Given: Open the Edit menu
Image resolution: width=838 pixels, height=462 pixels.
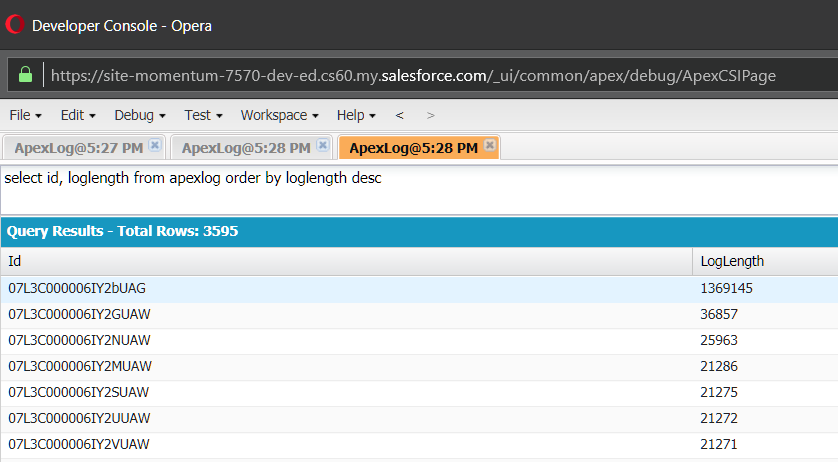Looking at the screenshot, I should coord(78,116).
